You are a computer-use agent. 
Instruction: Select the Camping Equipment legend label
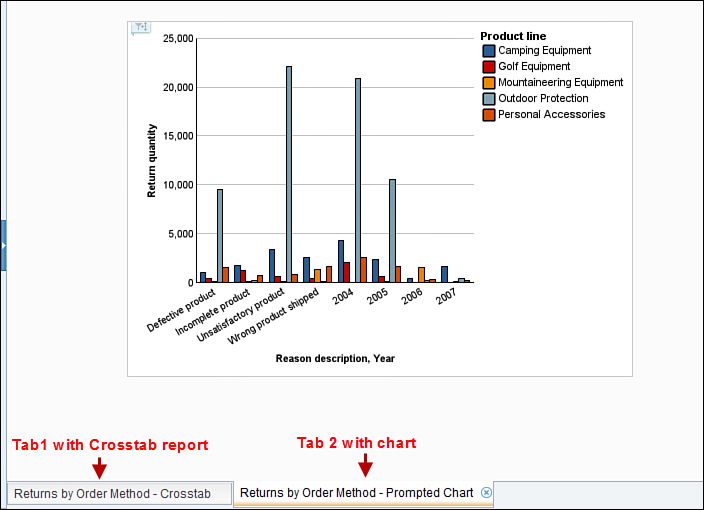(x=544, y=50)
